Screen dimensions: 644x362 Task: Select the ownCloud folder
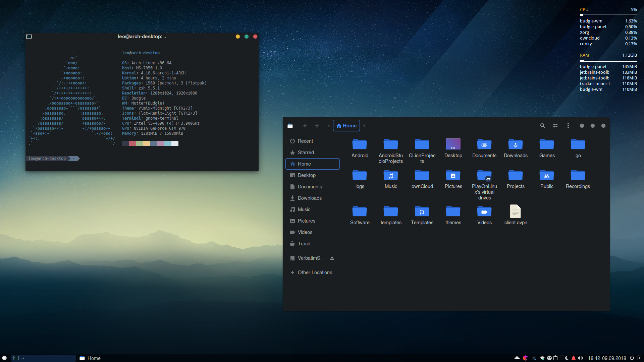(x=422, y=179)
